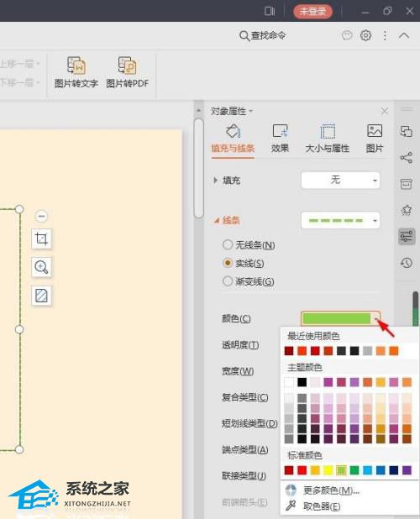Screen dimensions: 420x519
Task: Pick the purple standard color swatch
Action: coord(407,470)
